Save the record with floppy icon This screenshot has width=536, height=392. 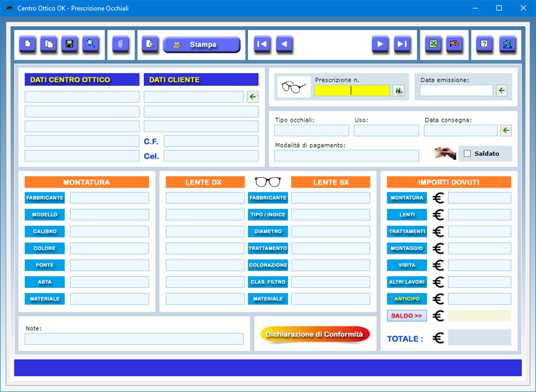click(x=69, y=44)
